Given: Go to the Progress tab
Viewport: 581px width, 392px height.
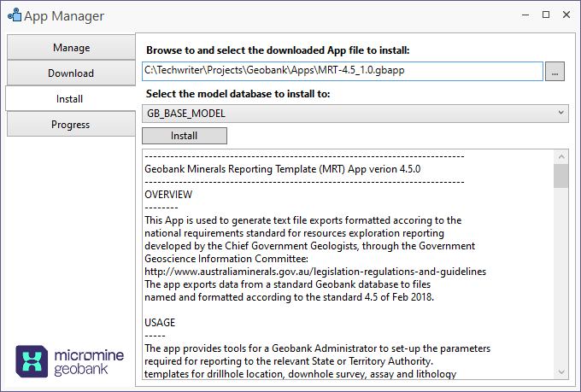Looking at the screenshot, I should pyautogui.click(x=70, y=125).
